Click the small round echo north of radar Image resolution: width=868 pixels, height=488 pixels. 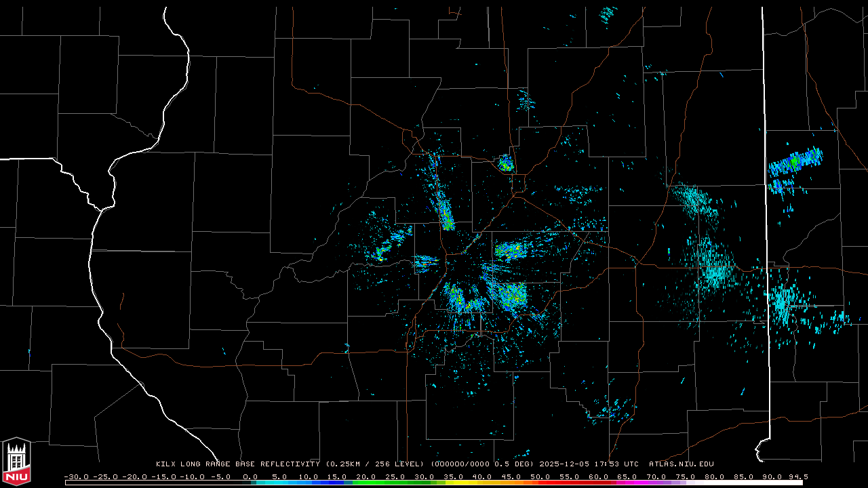505,163
